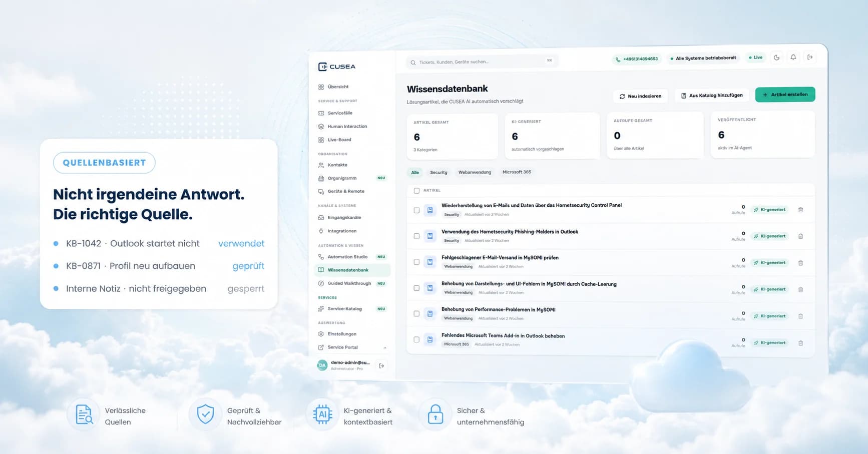Screen dimensions: 868x454
Task: Select the Microsoft 365 filter tab
Action: 517,172
